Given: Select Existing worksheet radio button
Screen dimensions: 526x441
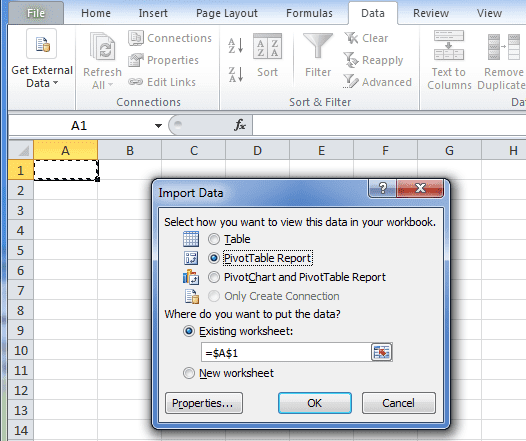Looking at the screenshot, I should [189, 331].
